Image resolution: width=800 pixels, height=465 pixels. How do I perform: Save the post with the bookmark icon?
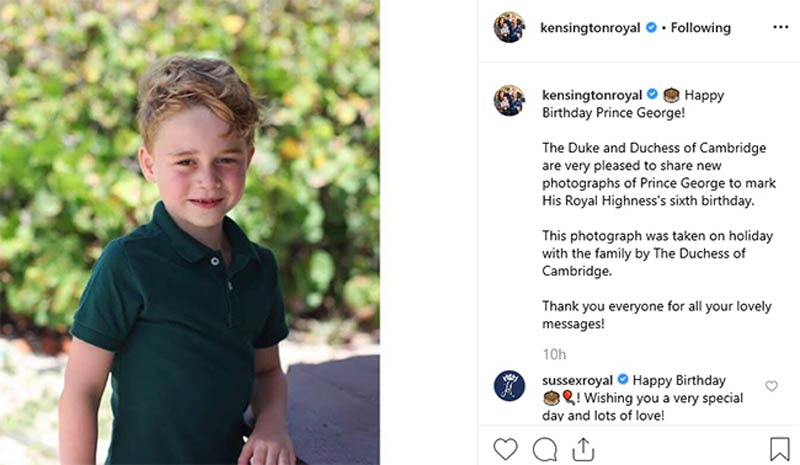click(x=780, y=448)
